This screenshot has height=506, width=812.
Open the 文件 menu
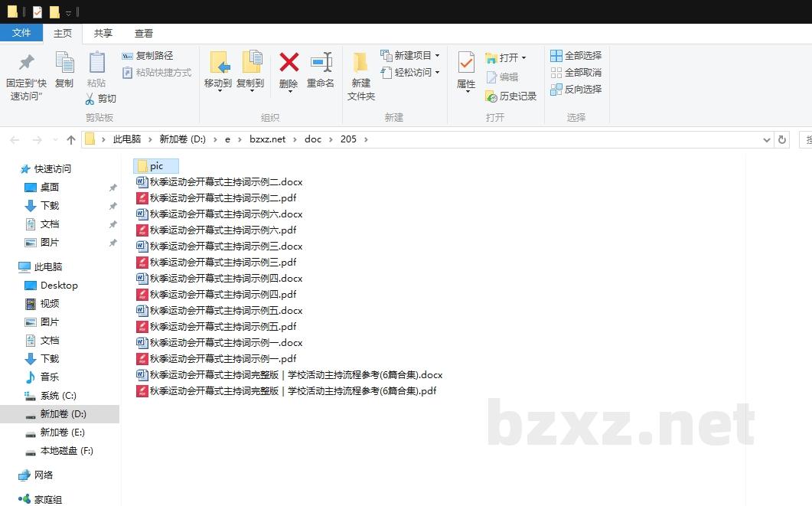[x=22, y=33]
